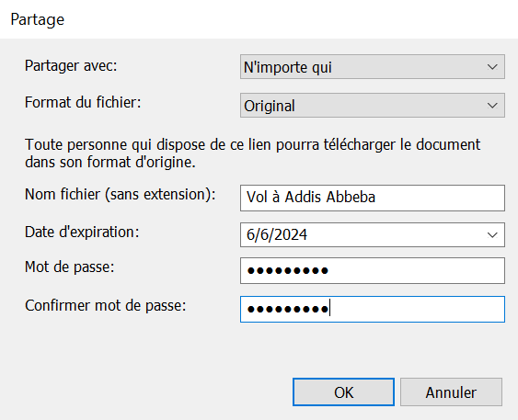518x420 pixels.
Task: Open the N'importe qui combo box
Action: pos(373,67)
